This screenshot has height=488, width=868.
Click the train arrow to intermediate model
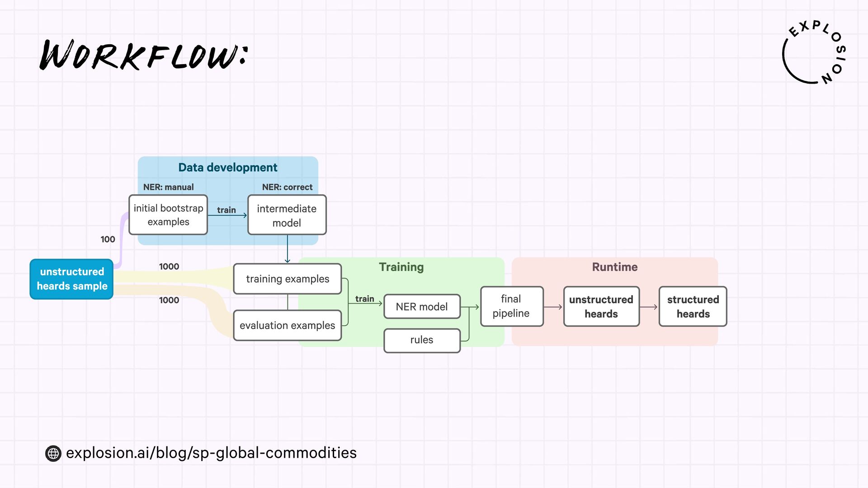click(x=227, y=215)
